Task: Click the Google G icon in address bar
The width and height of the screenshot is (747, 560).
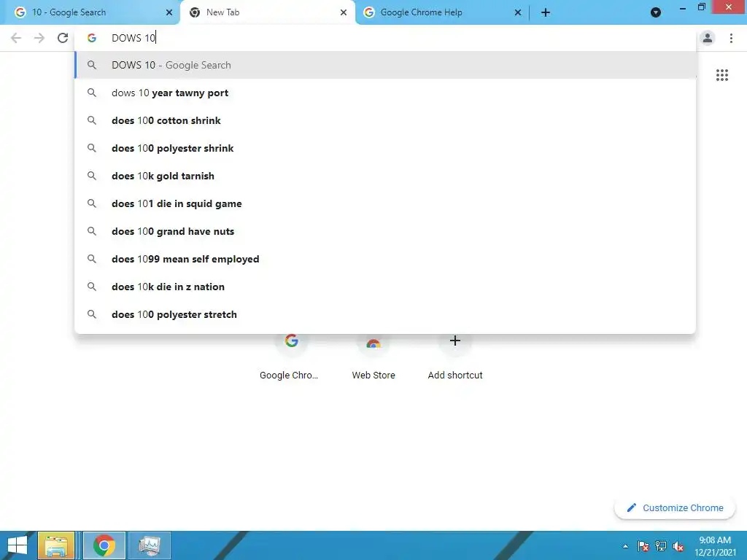Action: 92,38
